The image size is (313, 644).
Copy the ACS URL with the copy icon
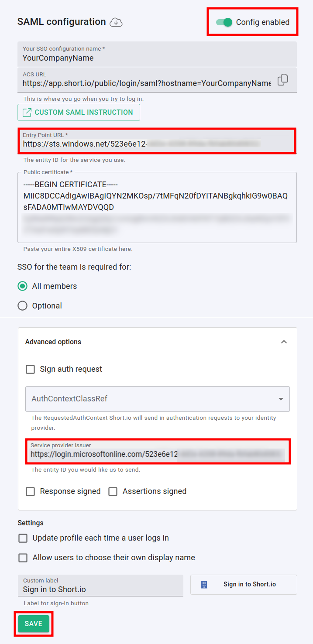click(x=283, y=80)
